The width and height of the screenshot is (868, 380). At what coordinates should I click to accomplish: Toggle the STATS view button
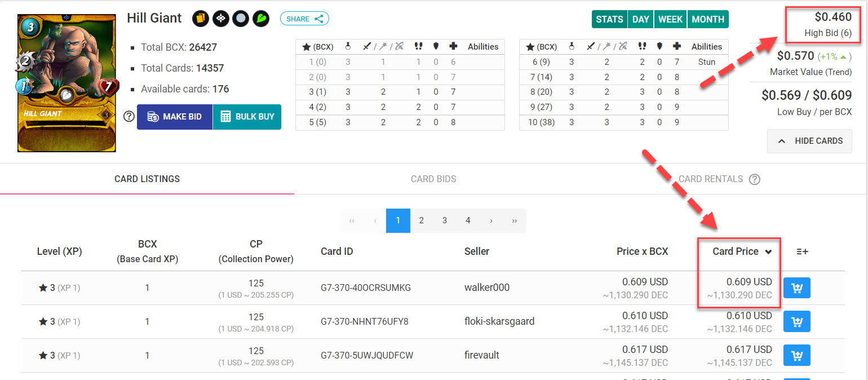pyautogui.click(x=609, y=19)
